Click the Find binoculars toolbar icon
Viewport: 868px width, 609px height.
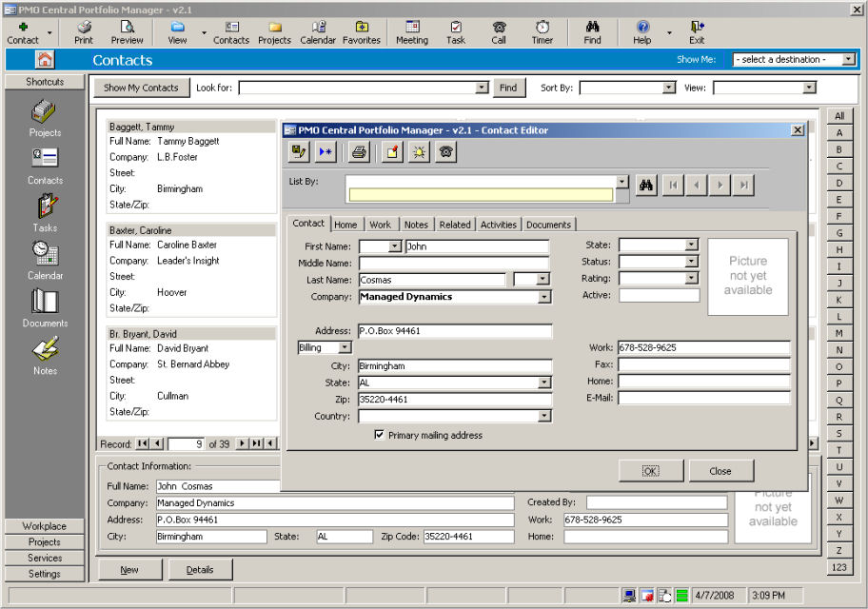pyautogui.click(x=592, y=32)
